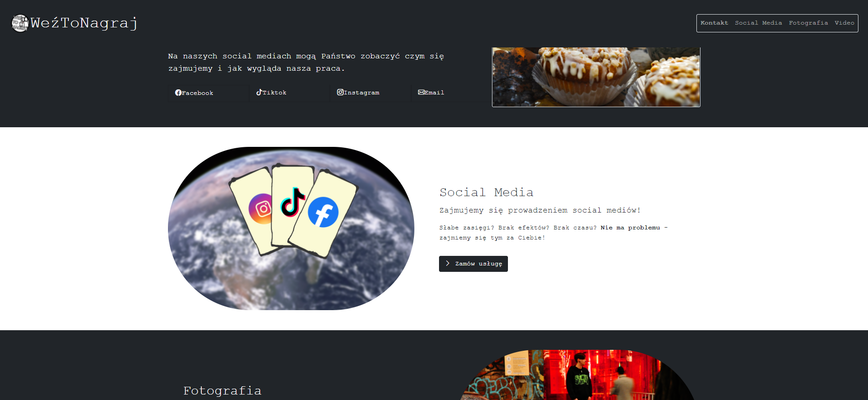868x400 pixels.
Task: Click the Instagram camera icon in the contact links
Action: (340, 92)
